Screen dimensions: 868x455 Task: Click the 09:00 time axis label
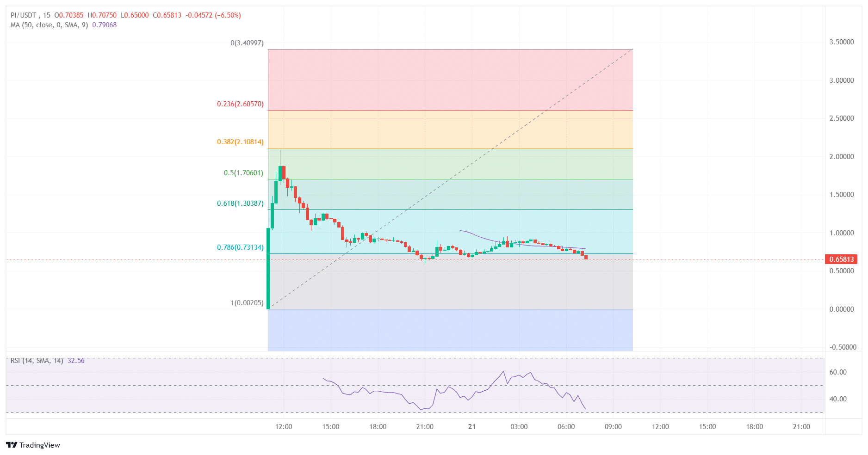click(613, 427)
